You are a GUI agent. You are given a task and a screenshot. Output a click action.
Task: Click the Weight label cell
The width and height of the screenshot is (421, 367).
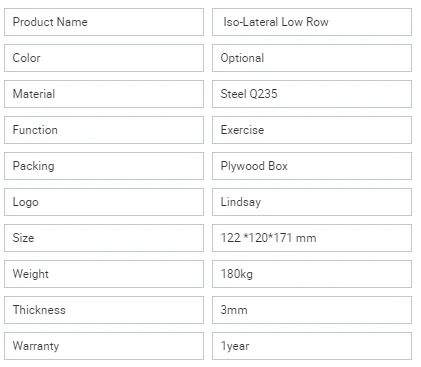pyautogui.click(x=104, y=274)
